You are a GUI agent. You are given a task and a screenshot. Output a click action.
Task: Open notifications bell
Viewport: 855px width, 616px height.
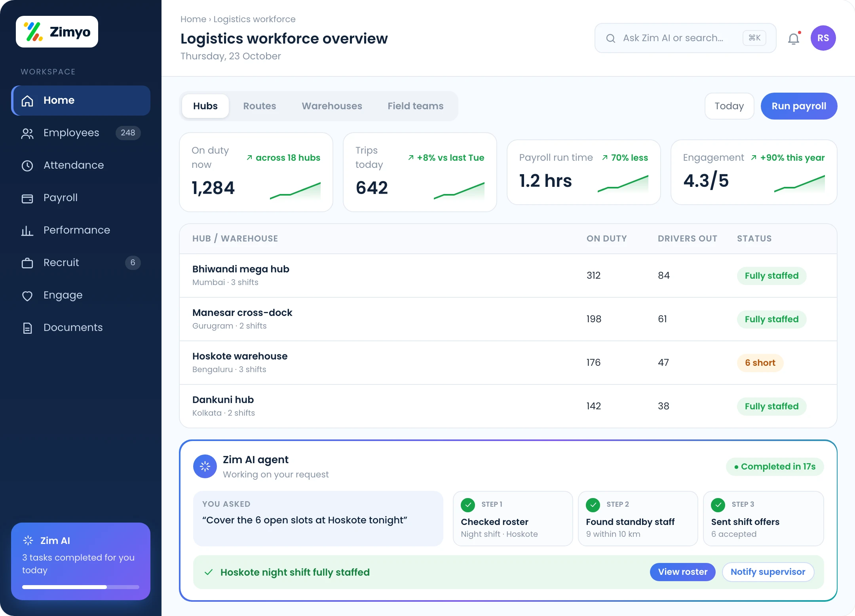tap(794, 38)
